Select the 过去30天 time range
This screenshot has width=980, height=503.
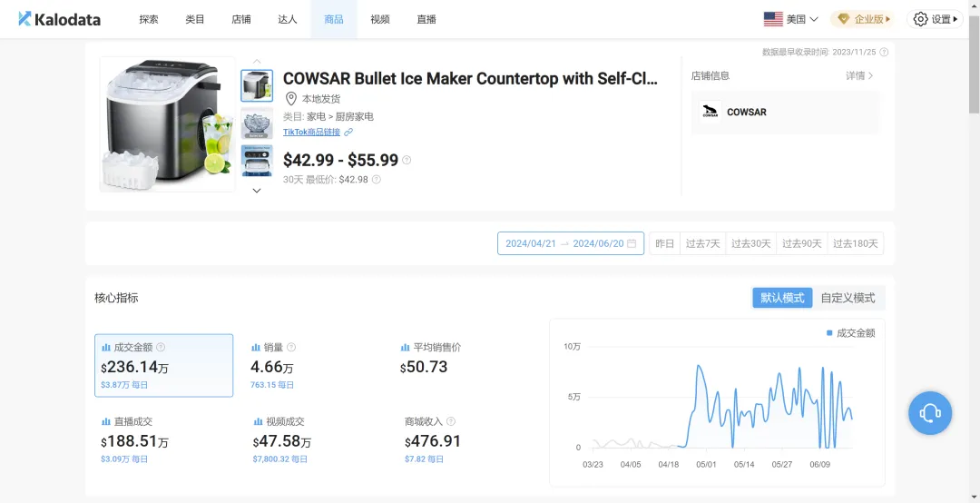751,243
